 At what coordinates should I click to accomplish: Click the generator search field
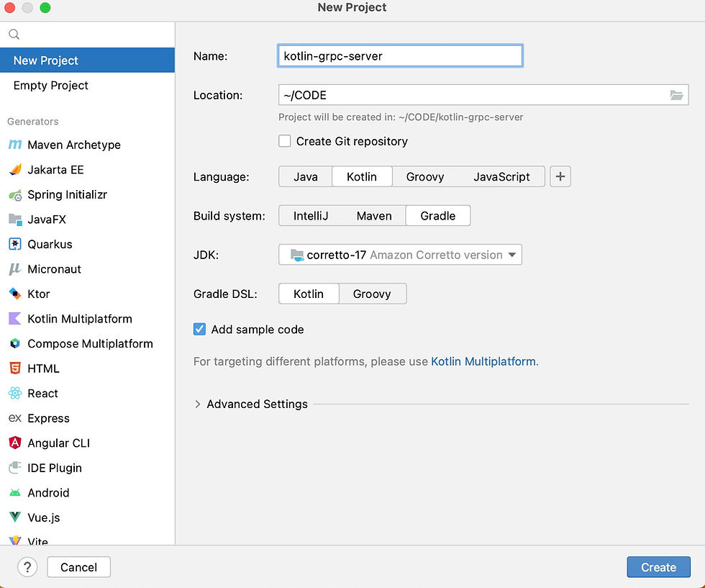(x=87, y=35)
